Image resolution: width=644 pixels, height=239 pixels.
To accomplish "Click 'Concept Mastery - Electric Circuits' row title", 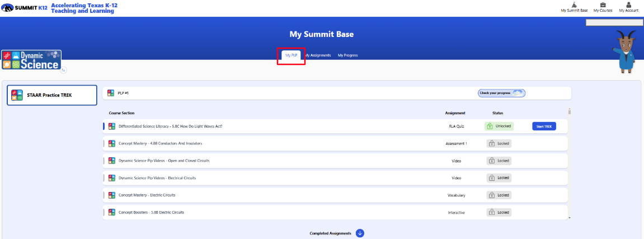I will click(x=147, y=195).
